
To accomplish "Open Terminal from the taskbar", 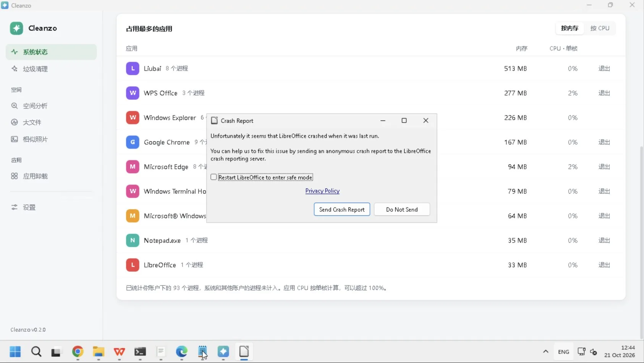I will coord(140,352).
